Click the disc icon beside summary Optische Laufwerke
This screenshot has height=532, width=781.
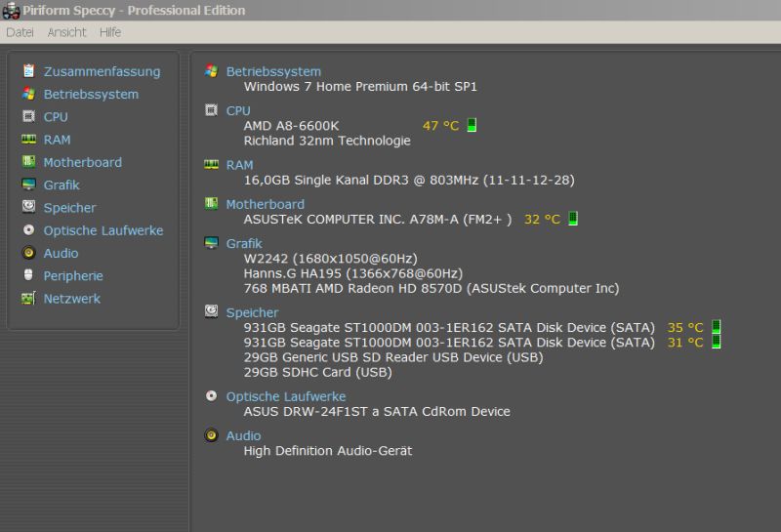tap(211, 395)
